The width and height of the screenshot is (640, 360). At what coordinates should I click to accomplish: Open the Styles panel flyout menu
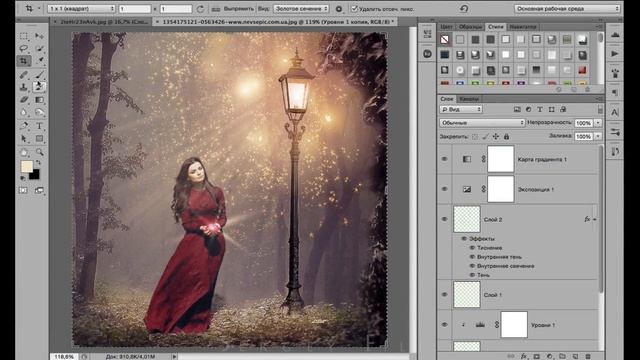pyautogui.click(x=599, y=27)
